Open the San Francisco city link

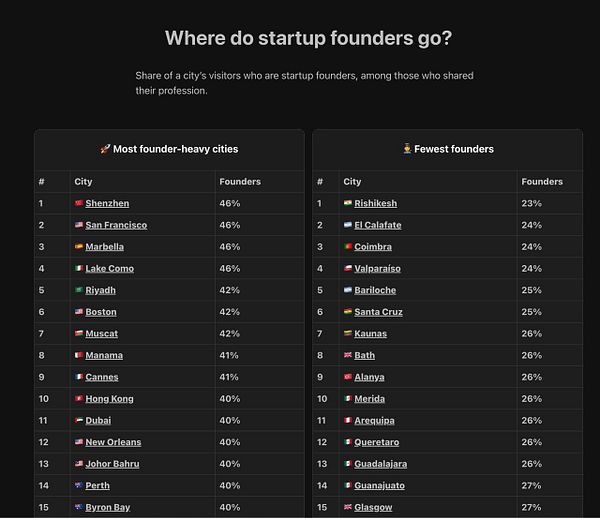[116, 225]
